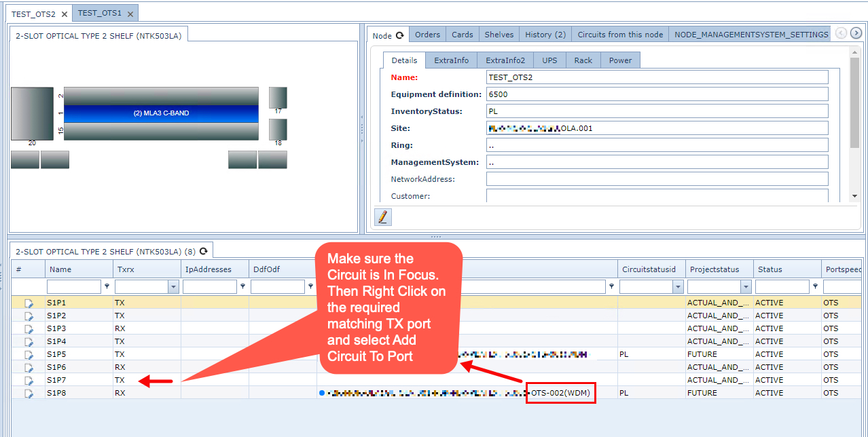868x437 pixels.
Task: Switch to the Cards tab
Action: click(462, 35)
